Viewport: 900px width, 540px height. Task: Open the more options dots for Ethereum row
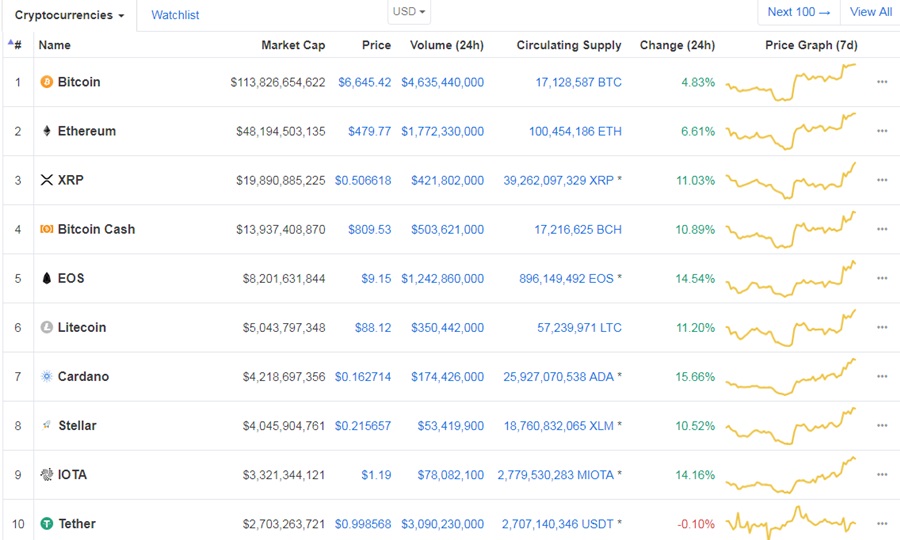pyautogui.click(x=882, y=131)
